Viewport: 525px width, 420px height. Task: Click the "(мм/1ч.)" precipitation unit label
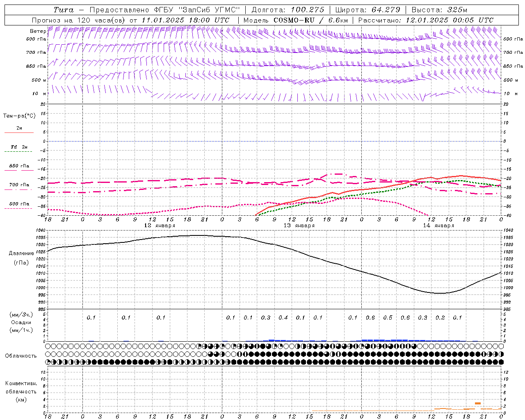pyautogui.click(x=21, y=330)
